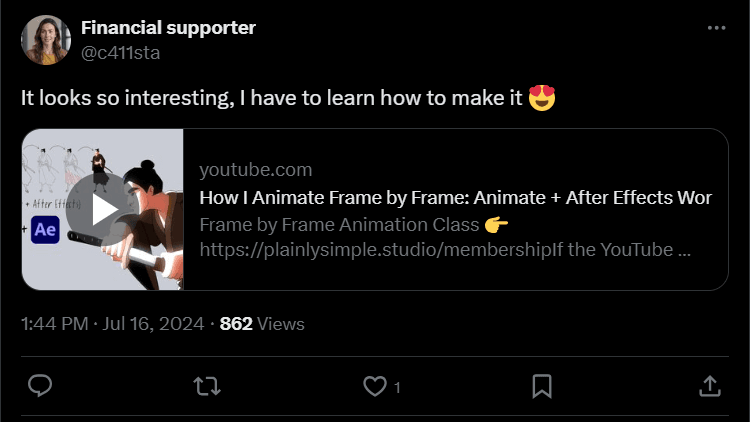Click the youtube.com domain label

pyautogui.click(x=256, y=169)
